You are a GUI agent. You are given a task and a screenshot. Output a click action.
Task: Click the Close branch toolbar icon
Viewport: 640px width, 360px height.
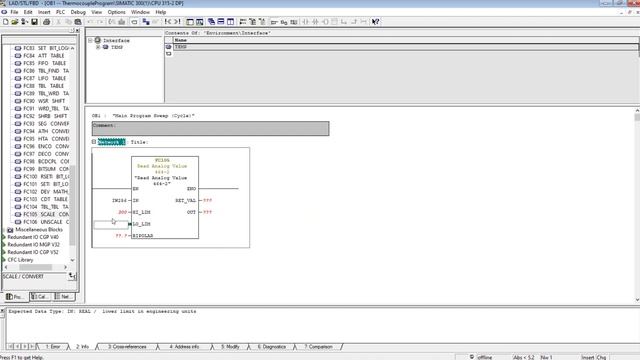click(x=354, y=22)
